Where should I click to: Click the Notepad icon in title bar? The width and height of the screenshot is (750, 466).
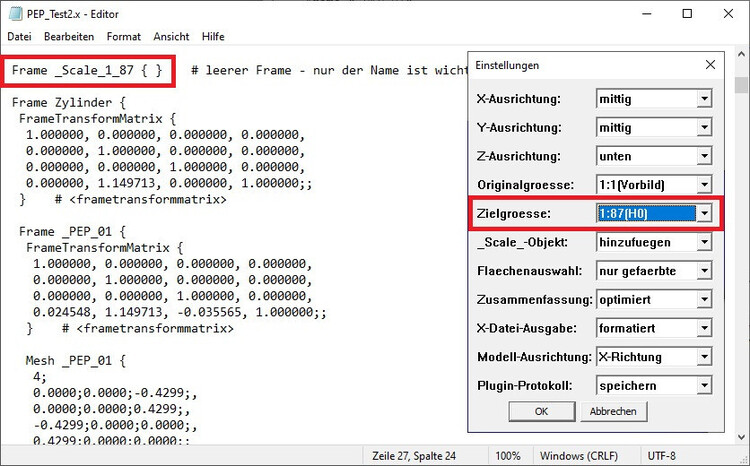pyautogui.click(x=15, y=14)
